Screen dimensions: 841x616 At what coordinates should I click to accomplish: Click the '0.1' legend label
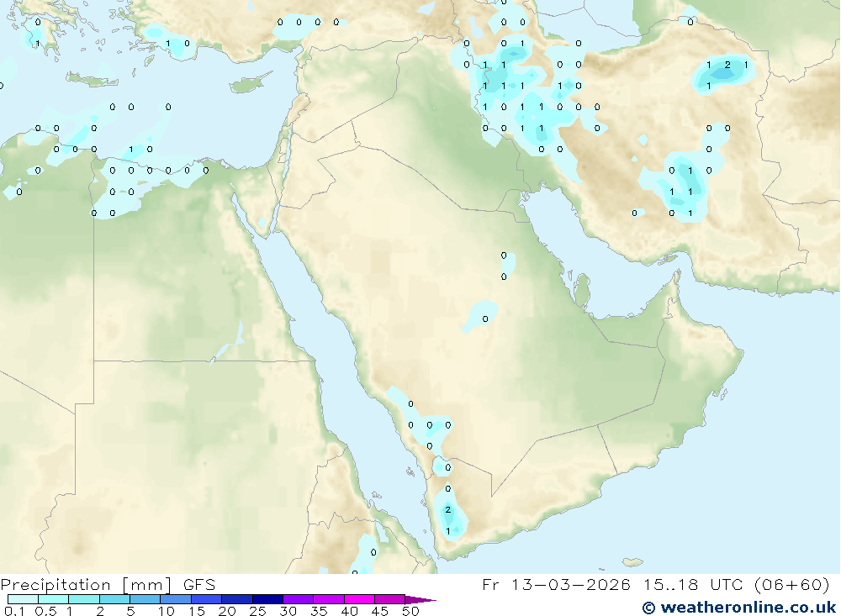click(x=14, y=611)
